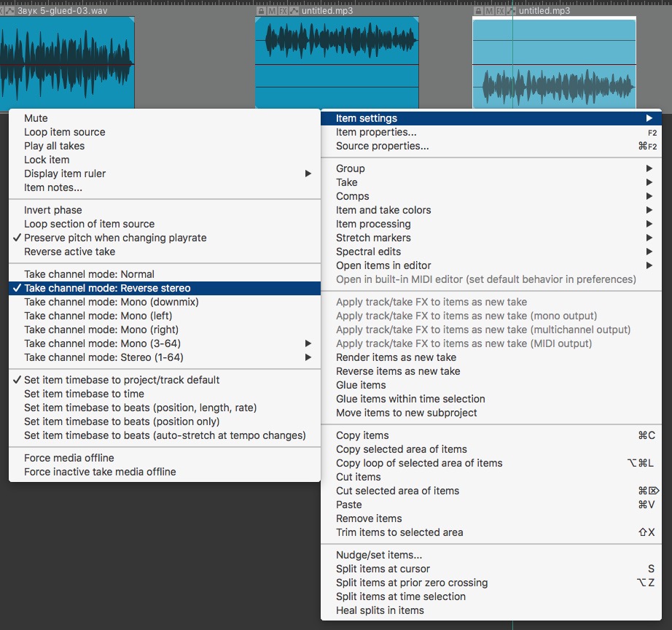Click mute M icon on middle untitled.mp3 item
The width and height of the screenshot is (672, 630).
272,11
